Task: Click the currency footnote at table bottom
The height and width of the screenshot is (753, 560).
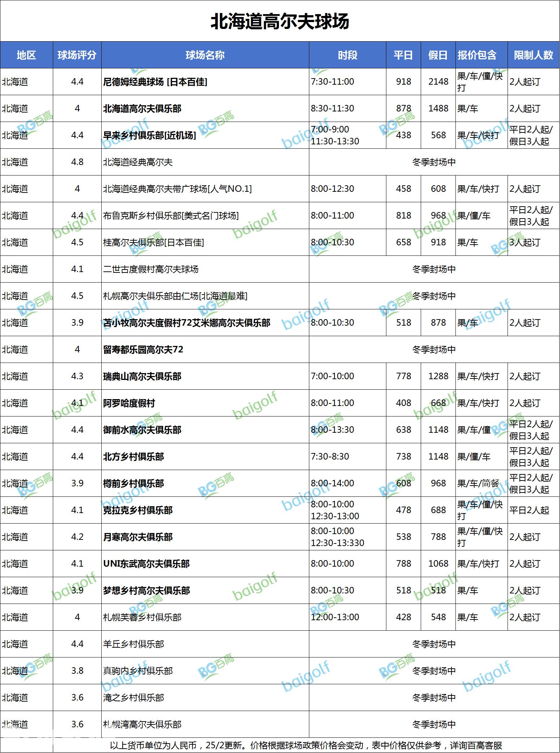Action: pos(306,745)
